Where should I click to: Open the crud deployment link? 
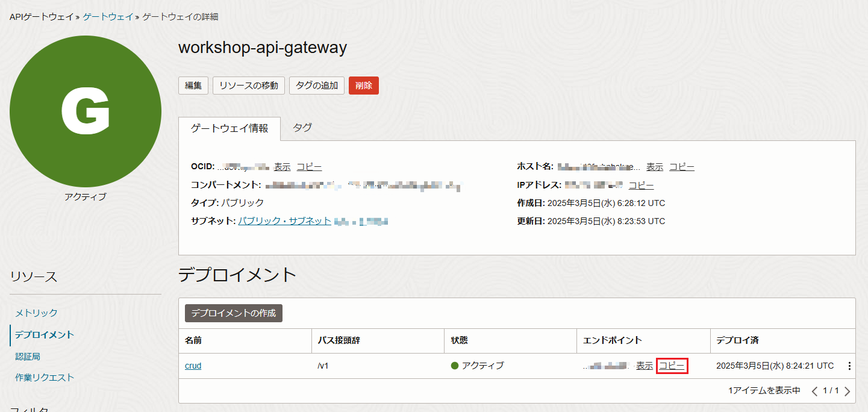(193, 366)
